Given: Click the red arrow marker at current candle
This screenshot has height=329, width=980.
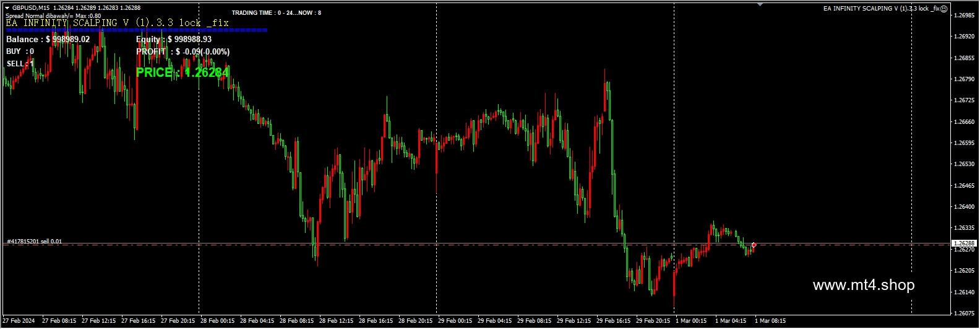Looking at the screenshot, I should (754, 245).
